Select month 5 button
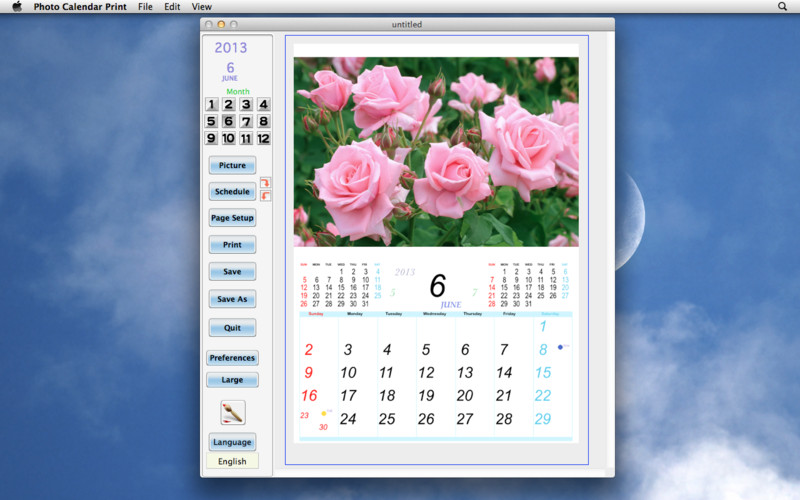The height and width of the screenshot is (500, 800). tap(211, 121)
